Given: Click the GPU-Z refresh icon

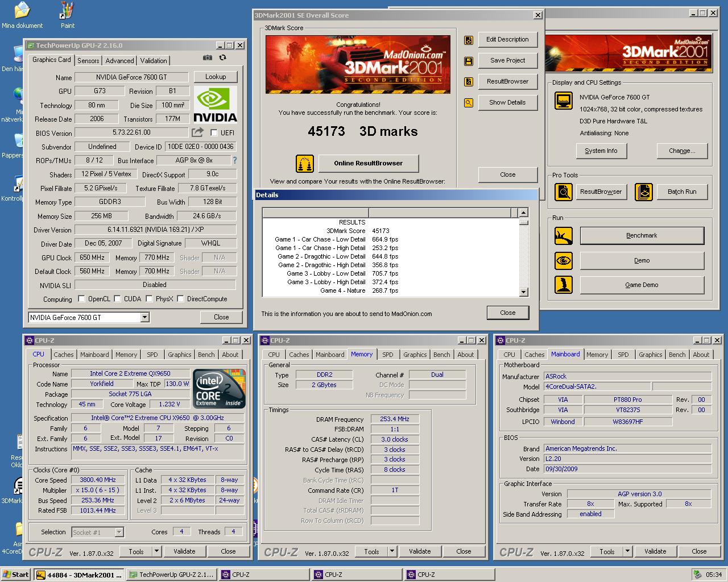Looking at the screenshot, I should (x=222, y=57).
